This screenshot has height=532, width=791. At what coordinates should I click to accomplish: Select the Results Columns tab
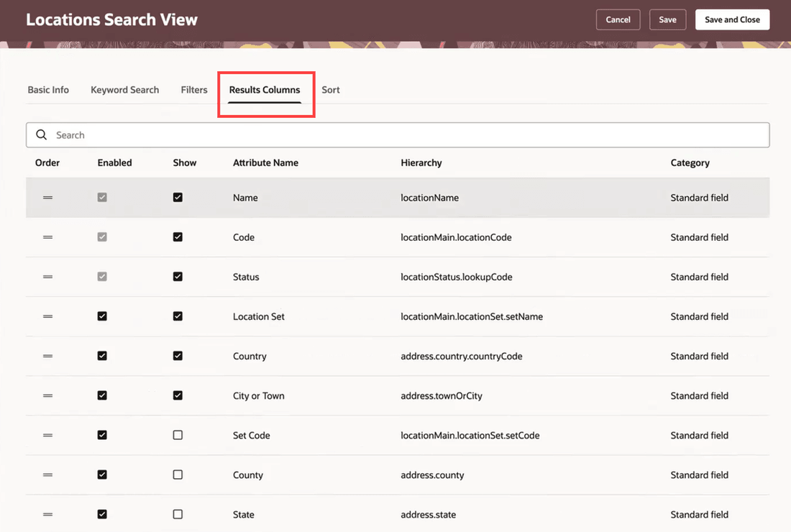(x=265, y=90)
